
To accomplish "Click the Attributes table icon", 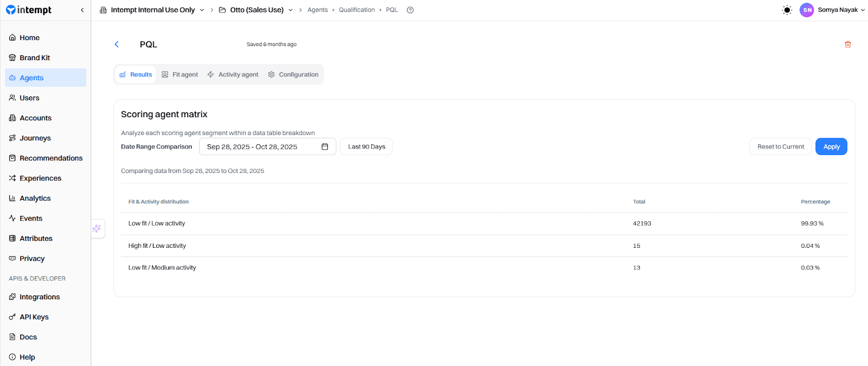I will [12, 238].
